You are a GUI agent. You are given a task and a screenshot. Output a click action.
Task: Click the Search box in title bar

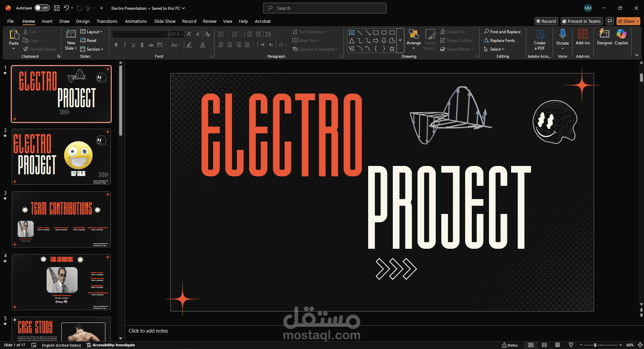click(325, 8)
